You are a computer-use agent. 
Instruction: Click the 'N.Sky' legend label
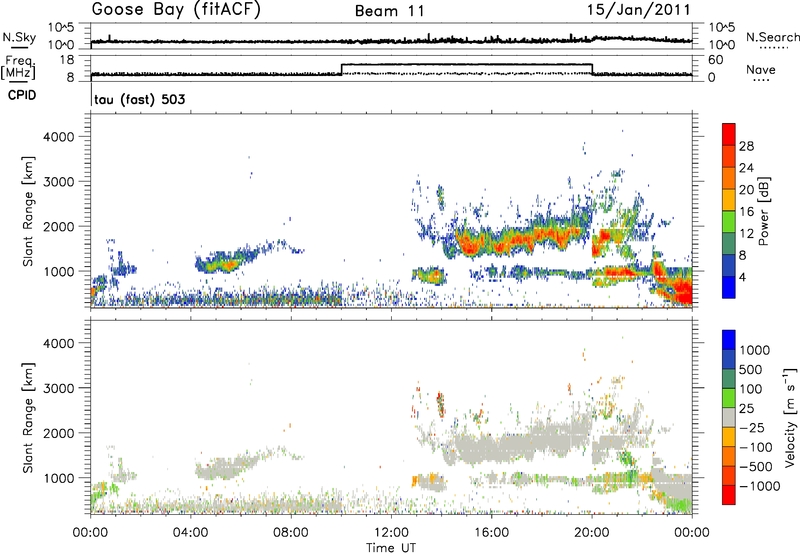19,37
